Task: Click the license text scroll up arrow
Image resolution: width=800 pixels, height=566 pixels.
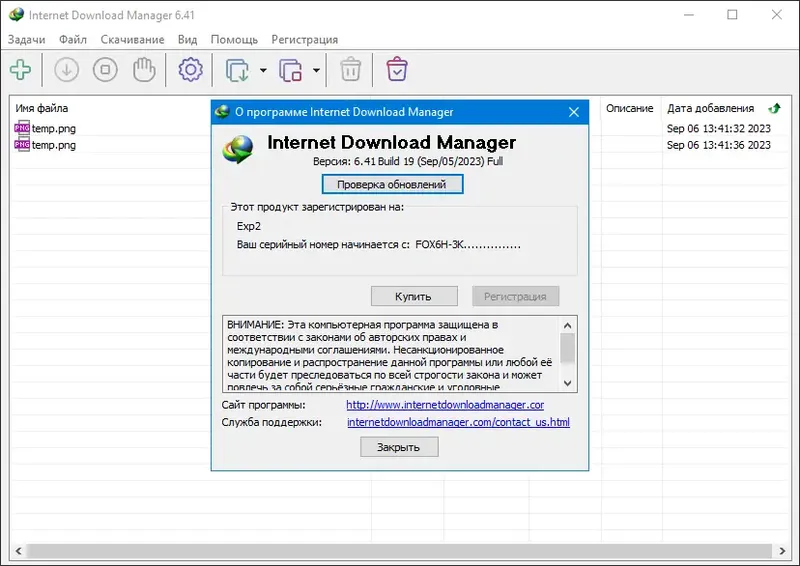Action: tap(568, 325)
